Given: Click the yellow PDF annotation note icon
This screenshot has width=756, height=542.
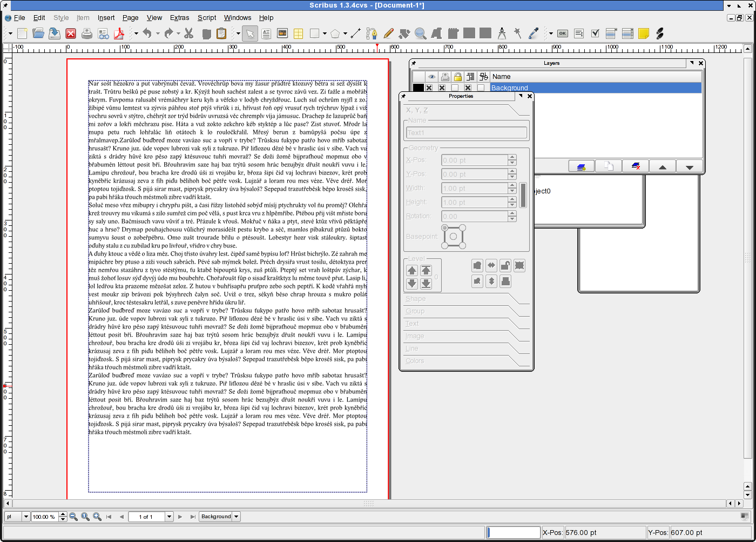Looking at the screenshot, I should [x=643, y=34].
